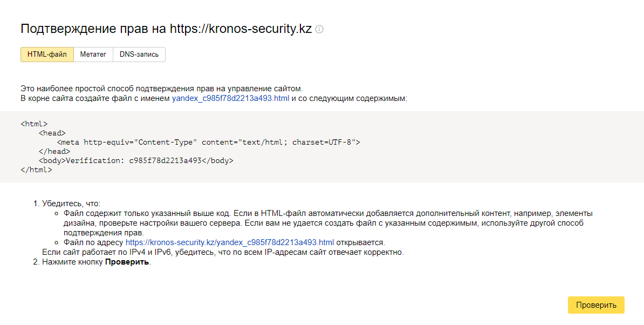Screen dimensions: 644x325
Task: Click the meta http-equiv Content-Type code line
Action: (x=208, y=142)
